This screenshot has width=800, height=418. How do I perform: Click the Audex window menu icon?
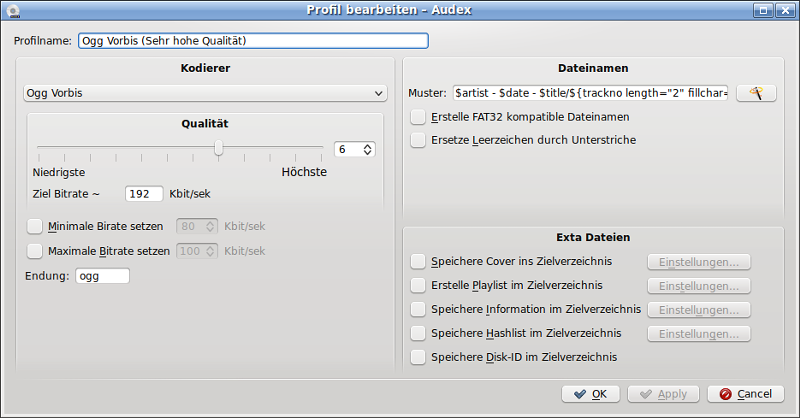click(13, 11)
